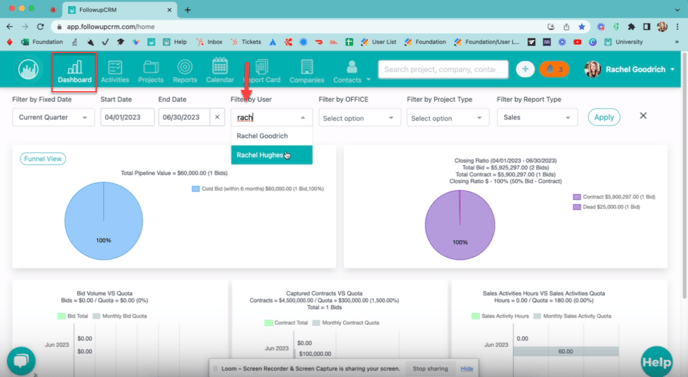The image size is (688, 377).
Task: Open the Calendar icon
Action: click(x=220, y=66)
